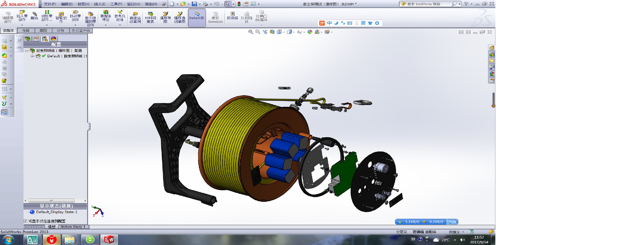Open FeatureManager design tree tab icon

(27, 39)
